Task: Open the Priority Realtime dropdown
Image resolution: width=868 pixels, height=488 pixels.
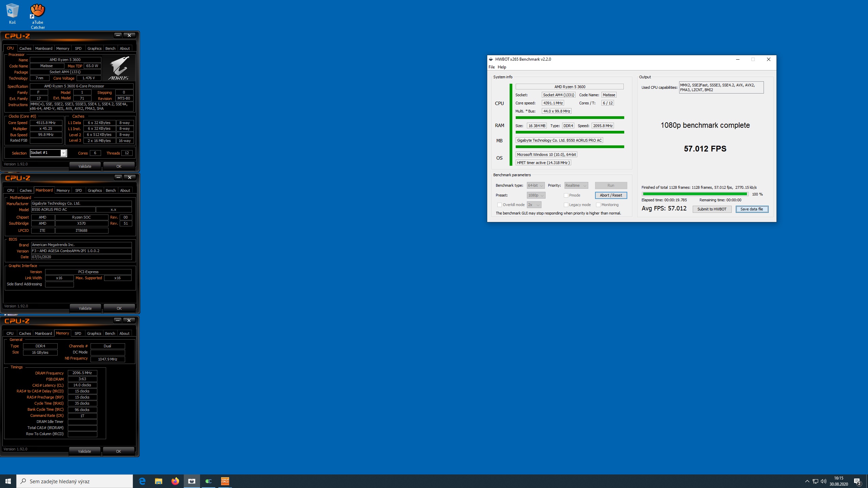Action: click(x=576, y=185)
